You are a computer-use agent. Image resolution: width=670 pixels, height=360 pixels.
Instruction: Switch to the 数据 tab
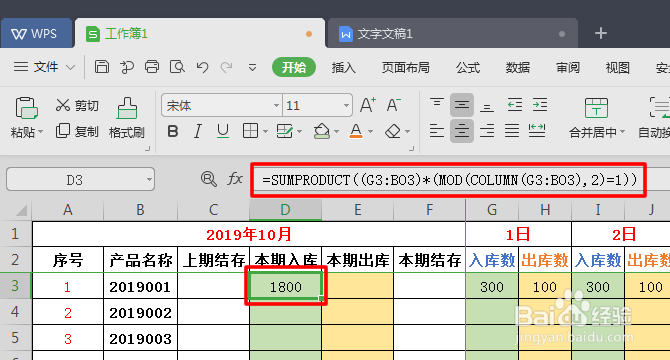(x=517, y=67)
